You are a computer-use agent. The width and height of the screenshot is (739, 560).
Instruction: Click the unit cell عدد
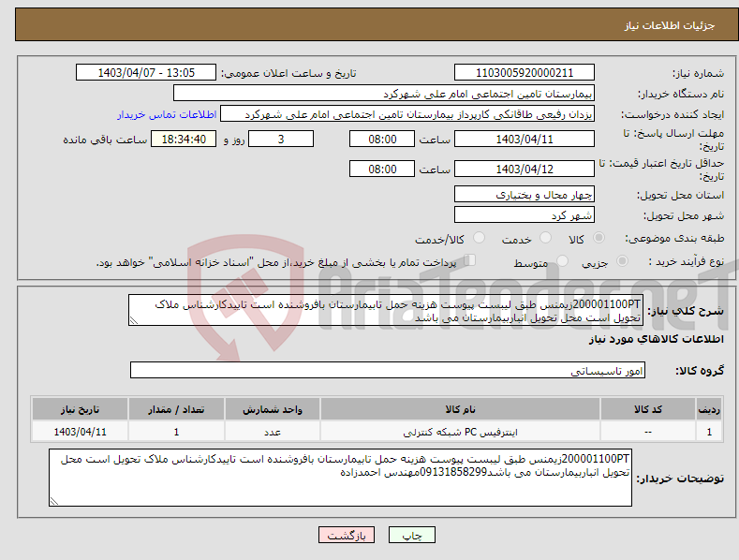[x=273, y=432]
